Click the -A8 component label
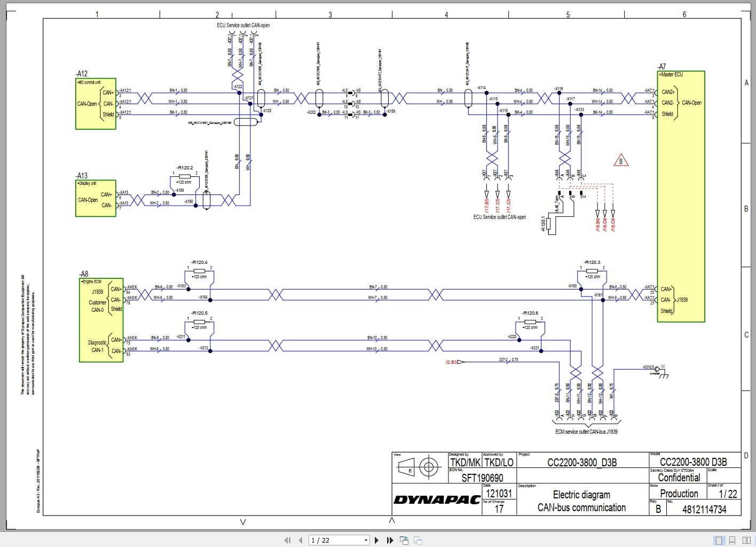Image resolution: width=756 pixels, height=547 pixels. coord(84,274)
